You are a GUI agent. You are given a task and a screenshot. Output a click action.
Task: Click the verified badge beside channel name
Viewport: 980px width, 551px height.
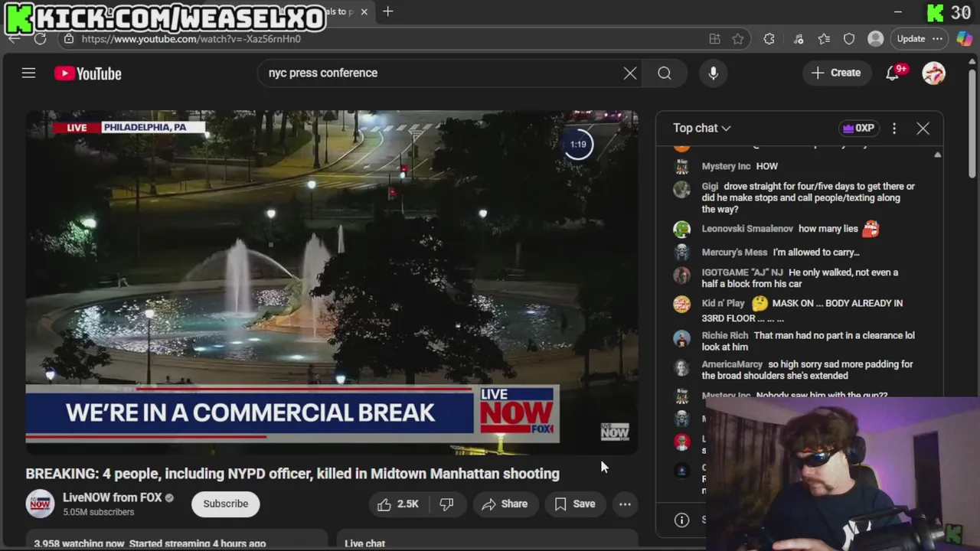(x=170, y=497)
